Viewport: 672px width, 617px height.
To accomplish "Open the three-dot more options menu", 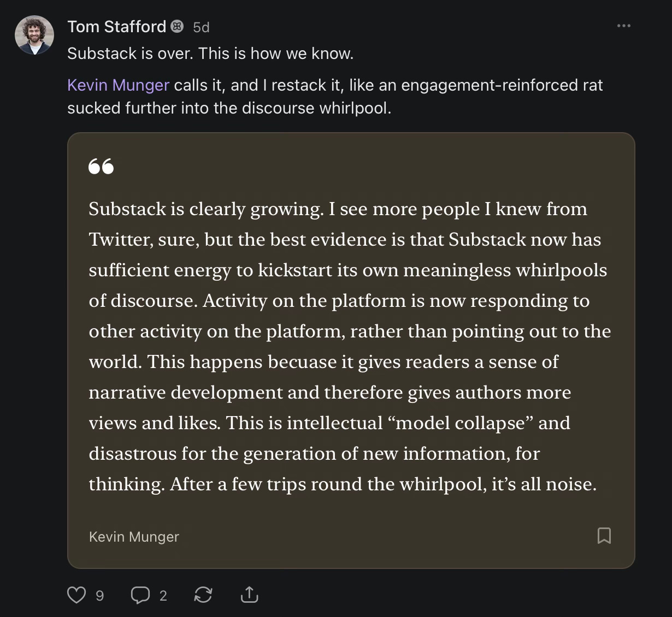I will pos(623,26).
